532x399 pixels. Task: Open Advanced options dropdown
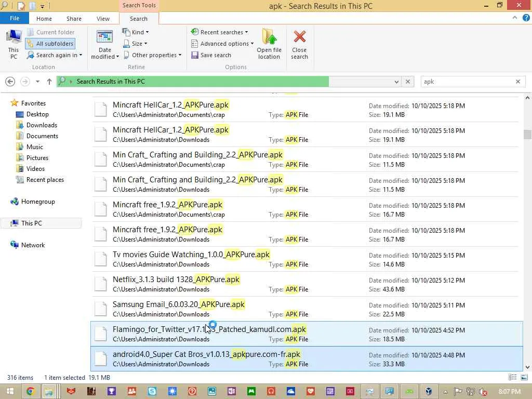[x=222, y=44]
